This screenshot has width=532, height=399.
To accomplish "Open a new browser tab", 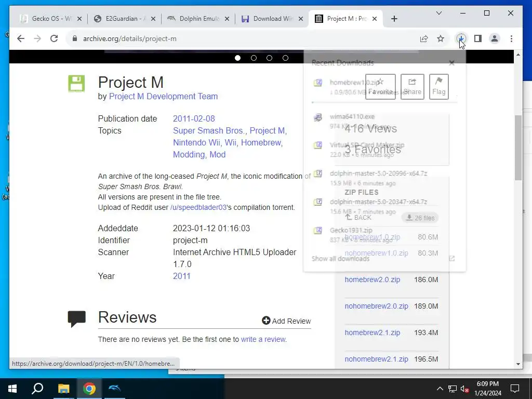I will click(394, 19).
